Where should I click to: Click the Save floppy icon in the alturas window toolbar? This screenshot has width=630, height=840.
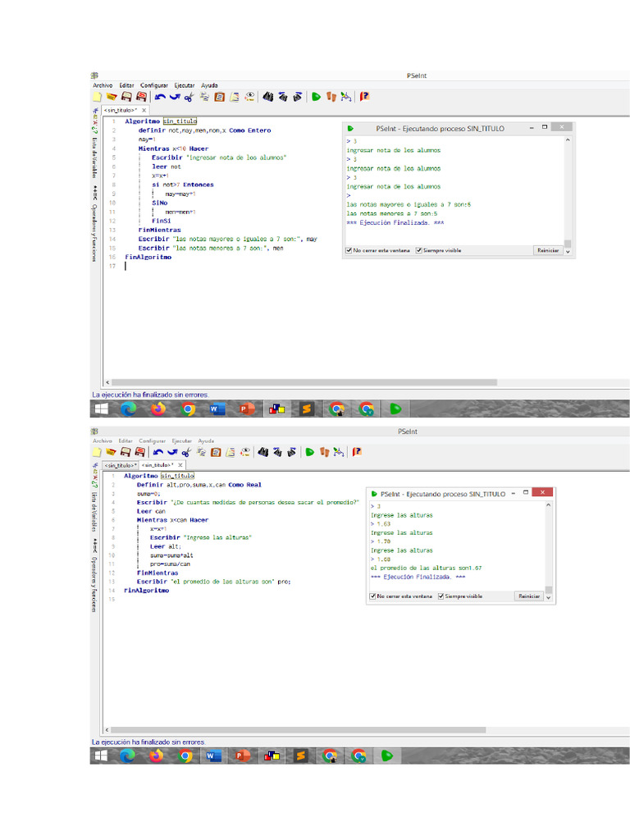(x=126, y=451)
